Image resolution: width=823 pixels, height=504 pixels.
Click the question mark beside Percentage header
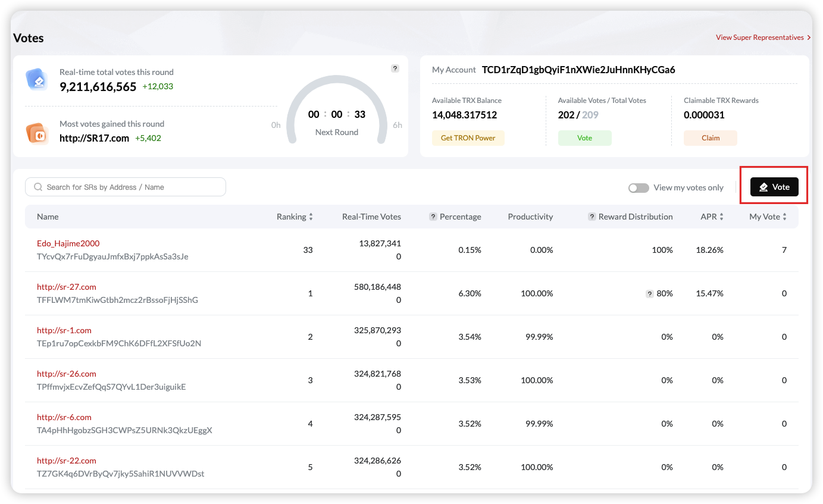click(x=433, y=217)
